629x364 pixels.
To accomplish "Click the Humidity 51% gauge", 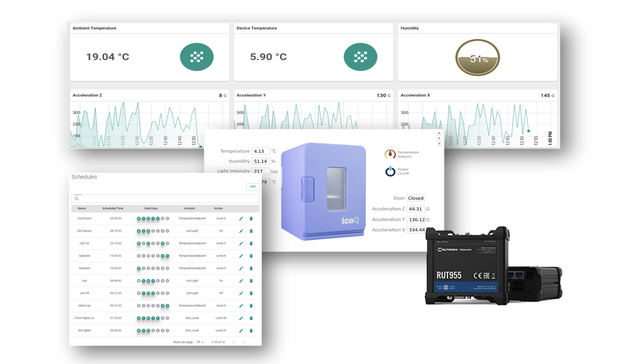I will (x=477, y=58).
